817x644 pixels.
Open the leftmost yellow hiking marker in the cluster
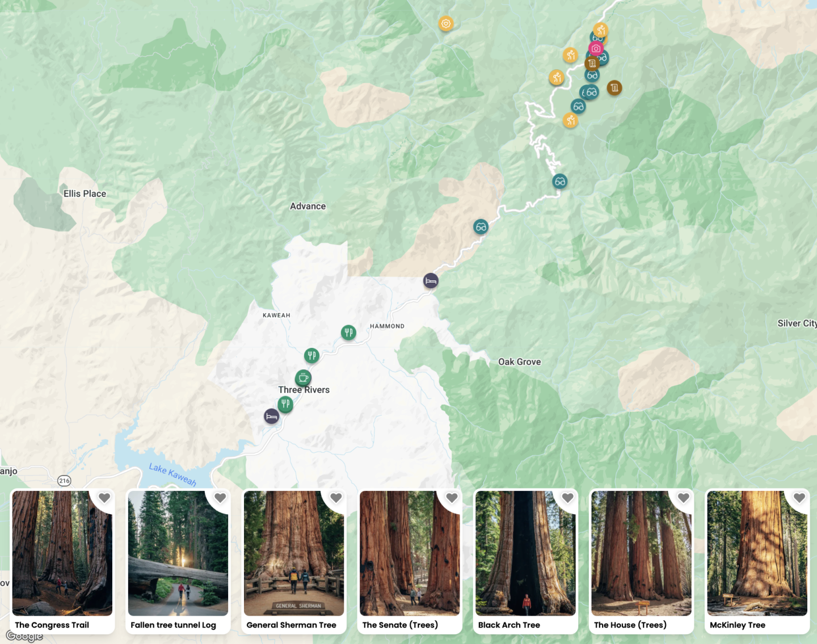557,77
